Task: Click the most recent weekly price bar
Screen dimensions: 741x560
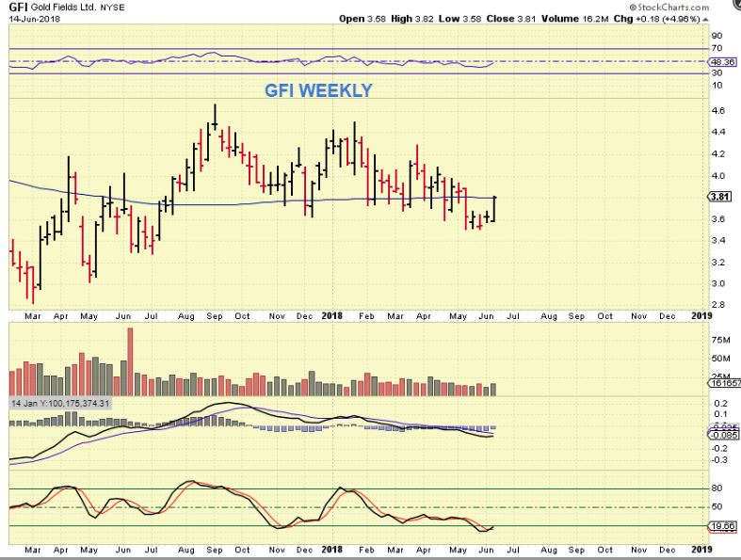Action: [x=494, y=208]
